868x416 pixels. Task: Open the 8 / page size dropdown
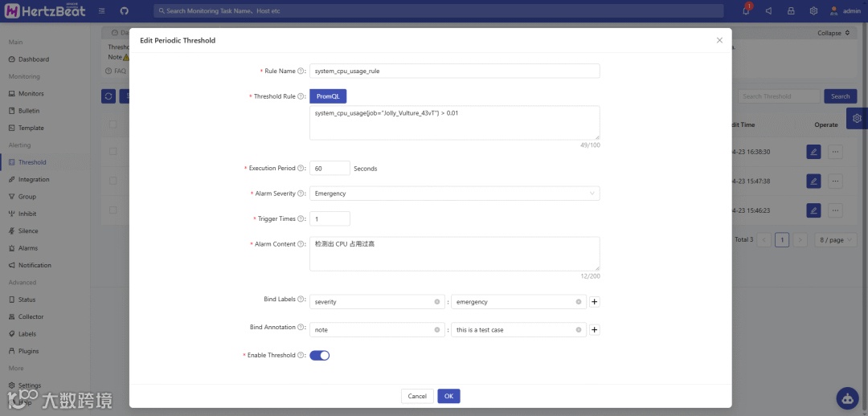(x=835, y=240)
